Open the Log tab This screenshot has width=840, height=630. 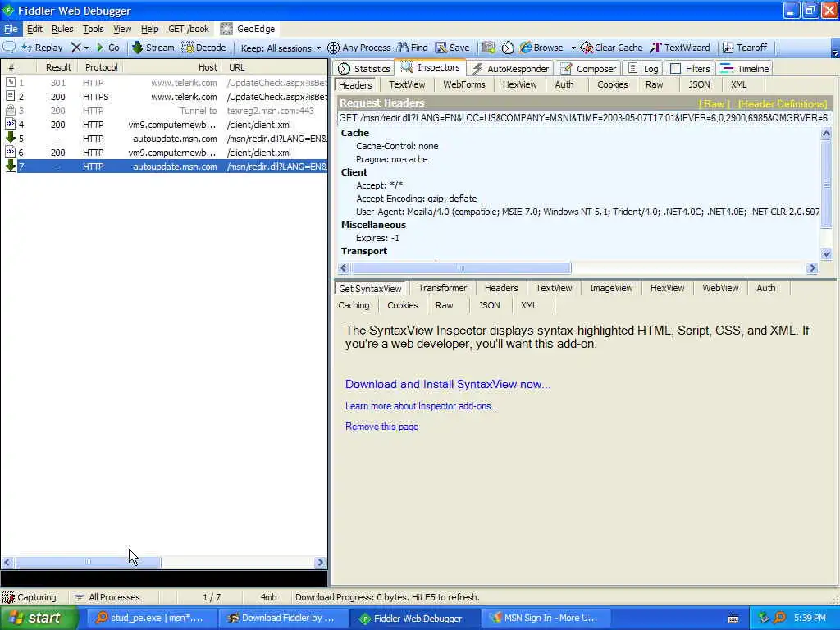coord(643,69)
